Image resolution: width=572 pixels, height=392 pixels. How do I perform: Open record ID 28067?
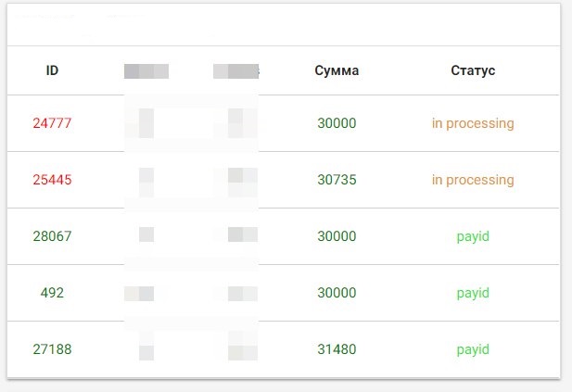[52, 236]
